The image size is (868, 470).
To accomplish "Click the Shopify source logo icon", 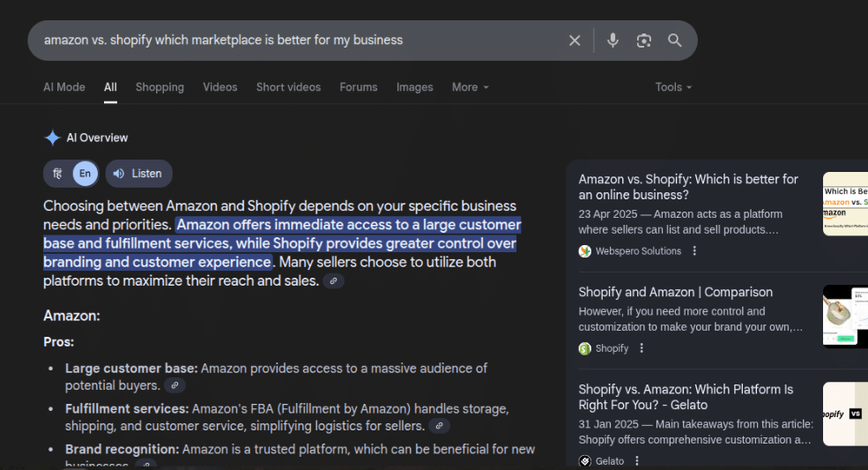I will tap(584, 348).
